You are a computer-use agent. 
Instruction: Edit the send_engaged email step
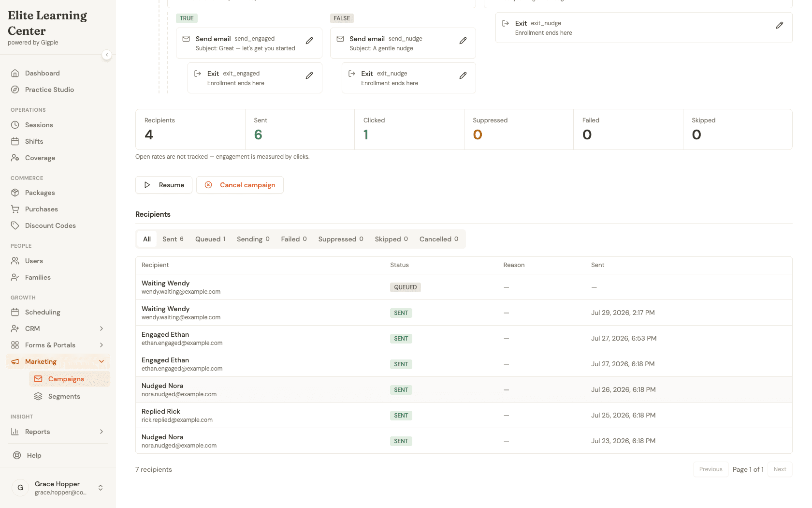(x=309, y=41)
